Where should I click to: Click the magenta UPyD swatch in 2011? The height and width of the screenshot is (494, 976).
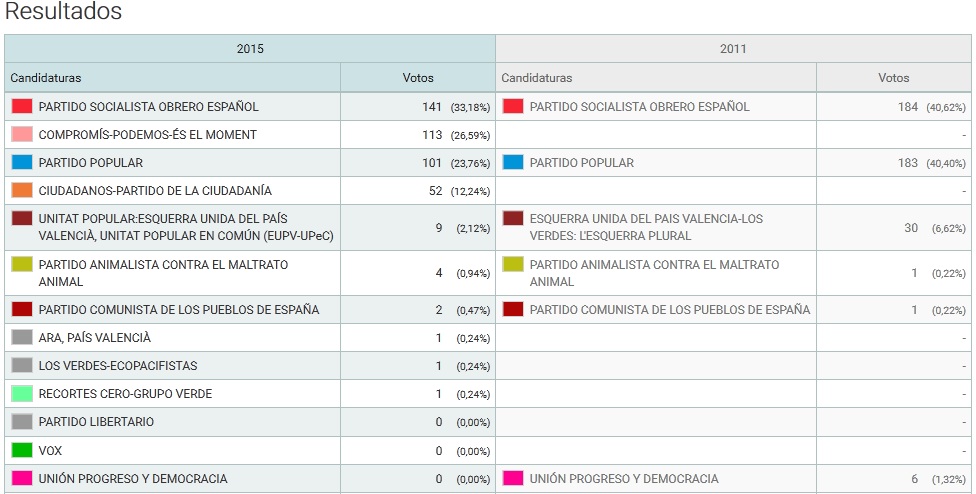tap(513, 478)
